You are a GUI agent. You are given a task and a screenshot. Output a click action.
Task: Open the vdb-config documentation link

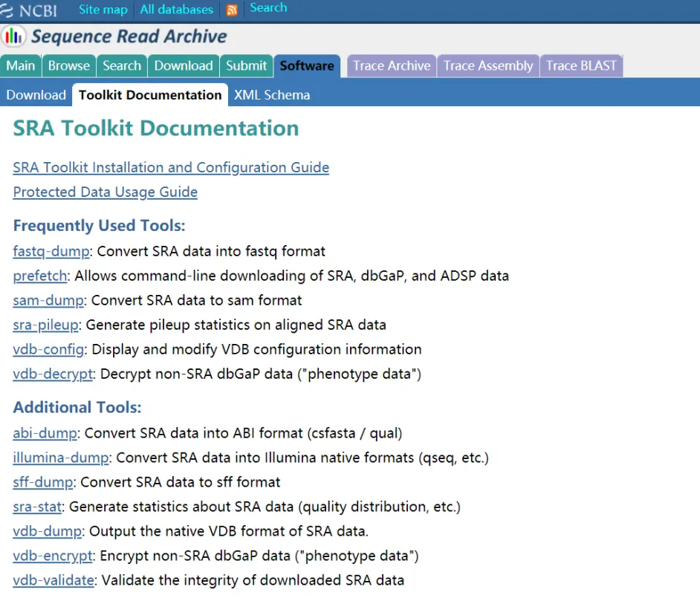click(49, 349)
